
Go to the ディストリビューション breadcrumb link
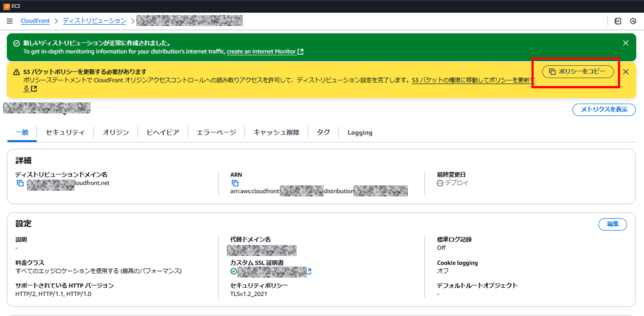pyautogui.click(x=94, y=21)
